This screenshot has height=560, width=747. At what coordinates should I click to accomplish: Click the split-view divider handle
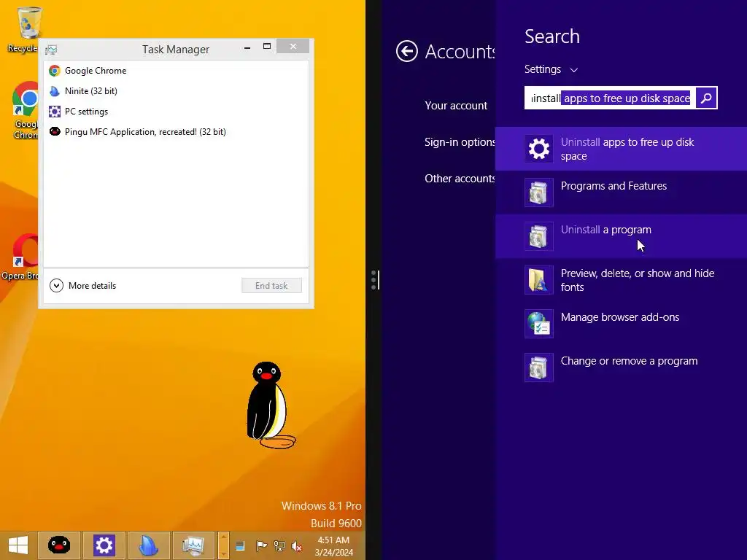tap(374, 280)
